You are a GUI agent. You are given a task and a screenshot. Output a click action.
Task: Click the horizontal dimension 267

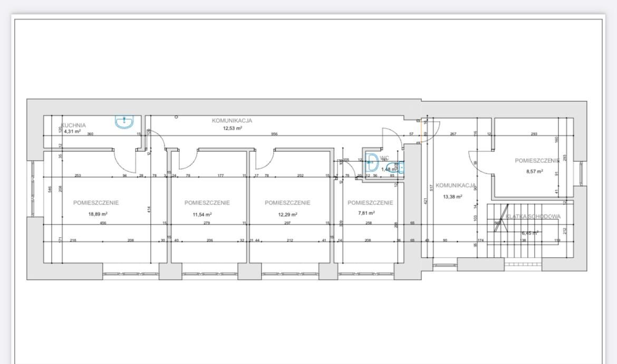pos(453,134)
